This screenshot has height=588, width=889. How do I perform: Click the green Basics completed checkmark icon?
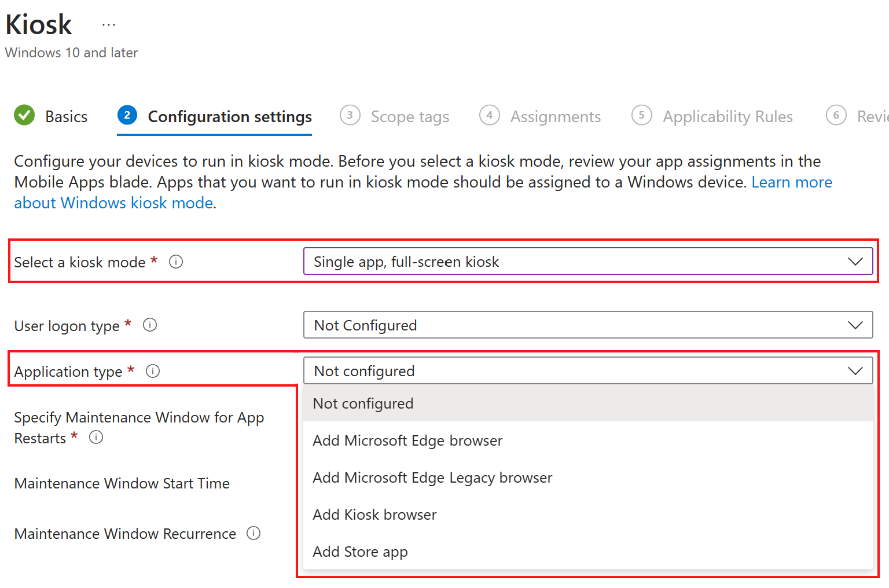pos(24,115)
